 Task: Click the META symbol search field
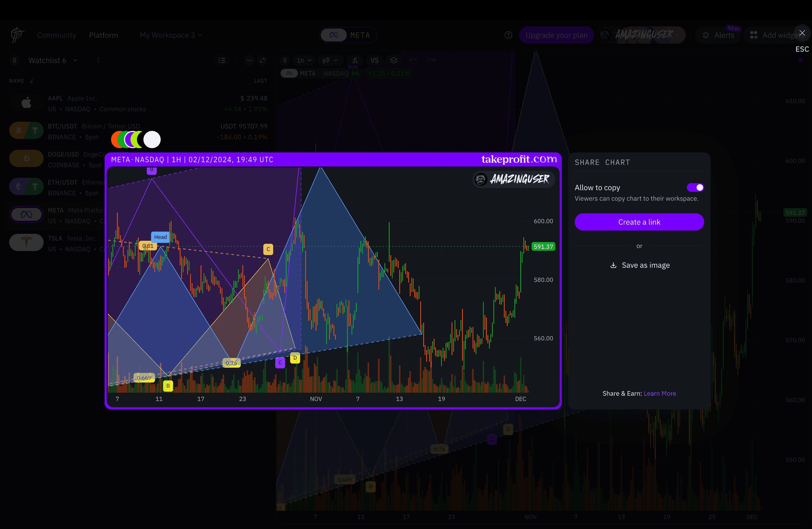pyautogui.click(x=348, y=35)
